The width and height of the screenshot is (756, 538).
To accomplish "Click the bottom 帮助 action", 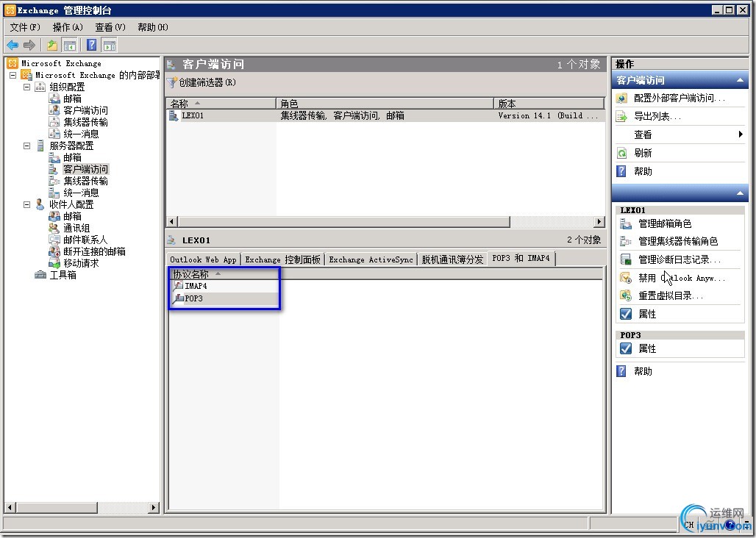I will (643, 371).
